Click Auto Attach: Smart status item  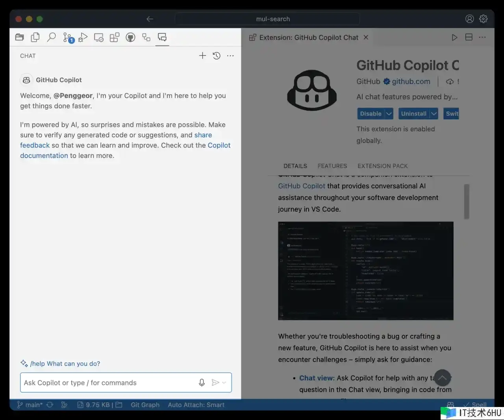196,405
